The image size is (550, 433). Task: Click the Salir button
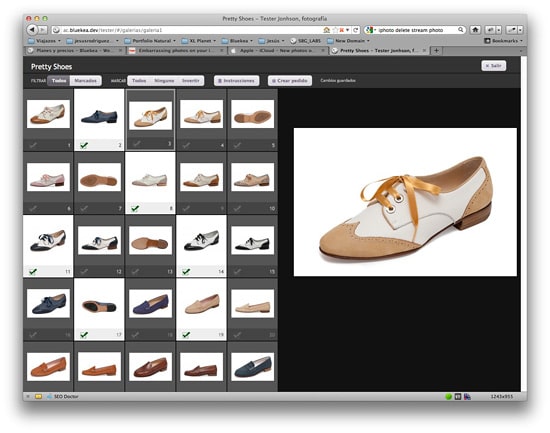[x=494, y=66]
